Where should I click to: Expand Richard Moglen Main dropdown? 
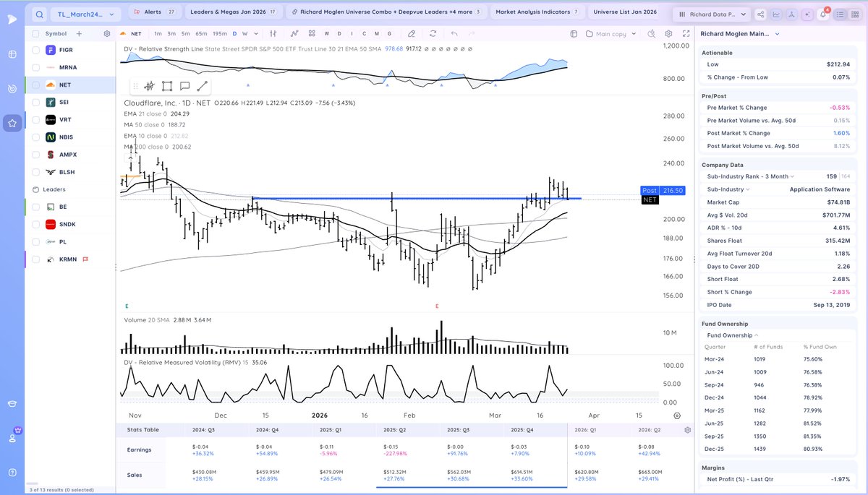(740, 33)
